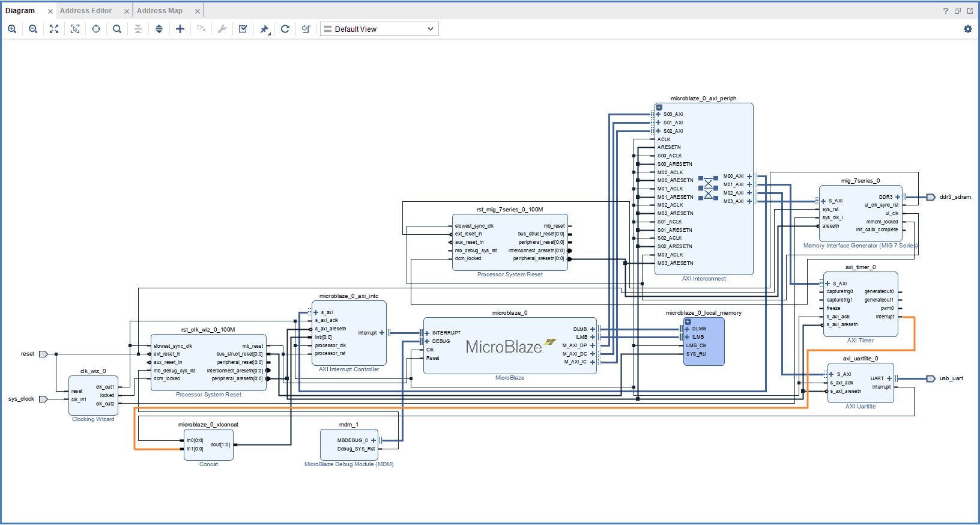This screenshot has height=525, width=980.
Task: Open the Default View dropdown
Action: coord(379,29)
